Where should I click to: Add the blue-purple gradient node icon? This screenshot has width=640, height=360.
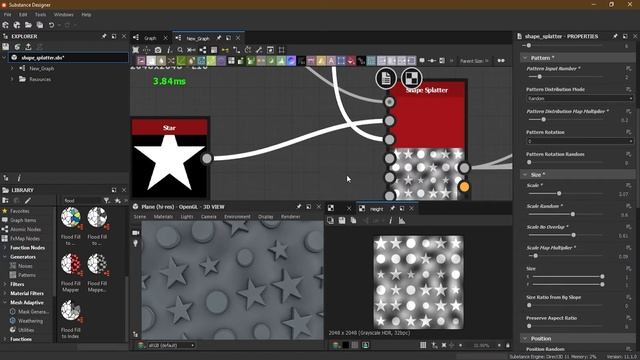point(291,61)
